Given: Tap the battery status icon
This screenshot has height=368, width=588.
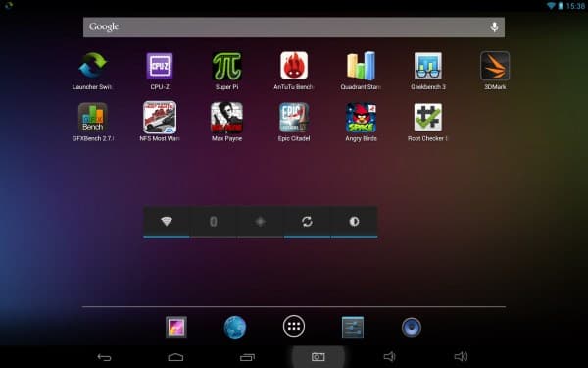Looking at the screenshot, I should [x=561, y=6].
